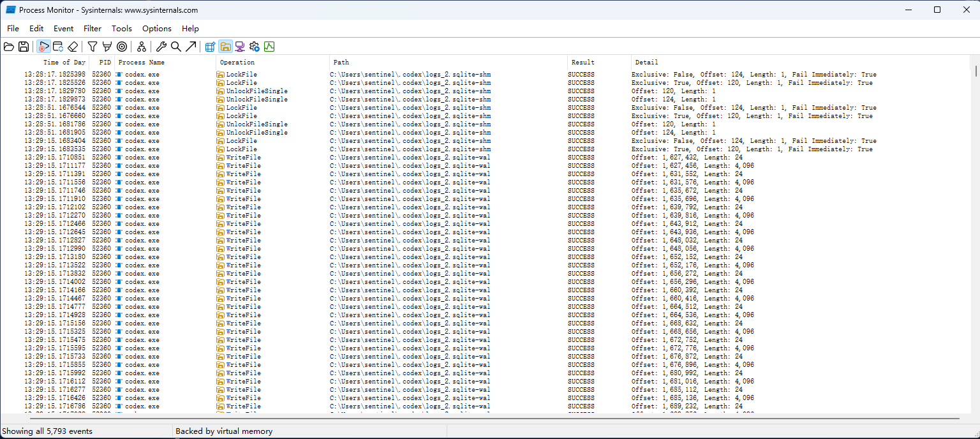The width and height of the screenshot is (980, 439).
Task: Select the event at 13:28:17.1825398
Action: tap(485, 75)
